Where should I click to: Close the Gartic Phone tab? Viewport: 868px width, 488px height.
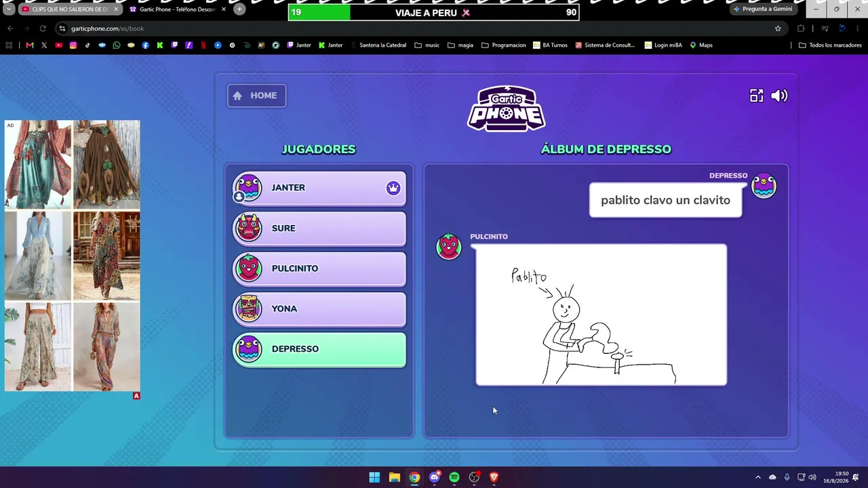224,9
